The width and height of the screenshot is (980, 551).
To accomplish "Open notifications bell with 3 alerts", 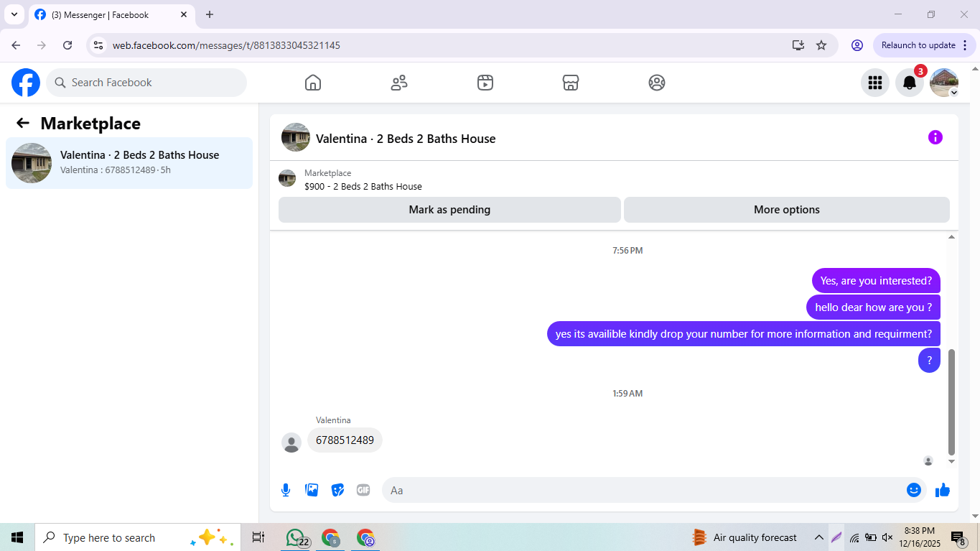I will pos(910,83).
